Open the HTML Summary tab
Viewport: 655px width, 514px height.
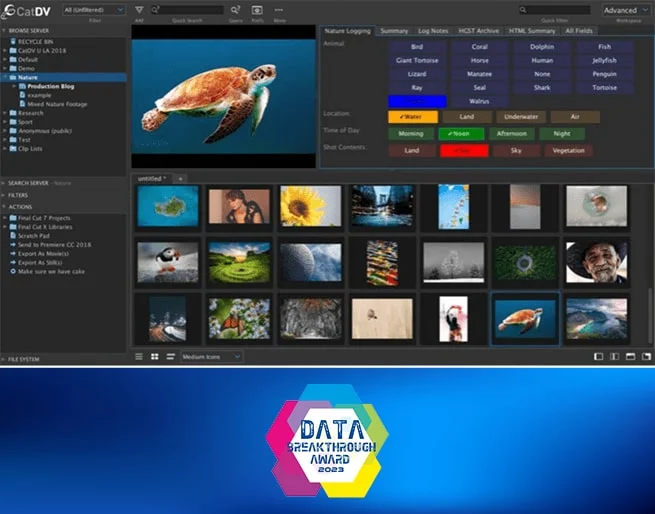532,31
